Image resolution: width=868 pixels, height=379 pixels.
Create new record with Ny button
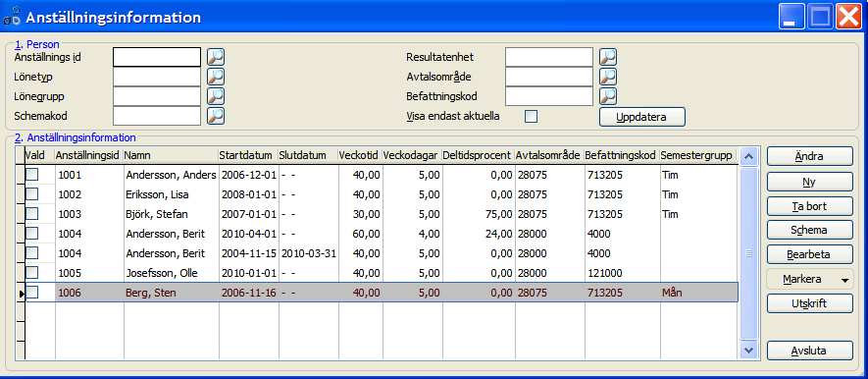[x=810, y=182]
